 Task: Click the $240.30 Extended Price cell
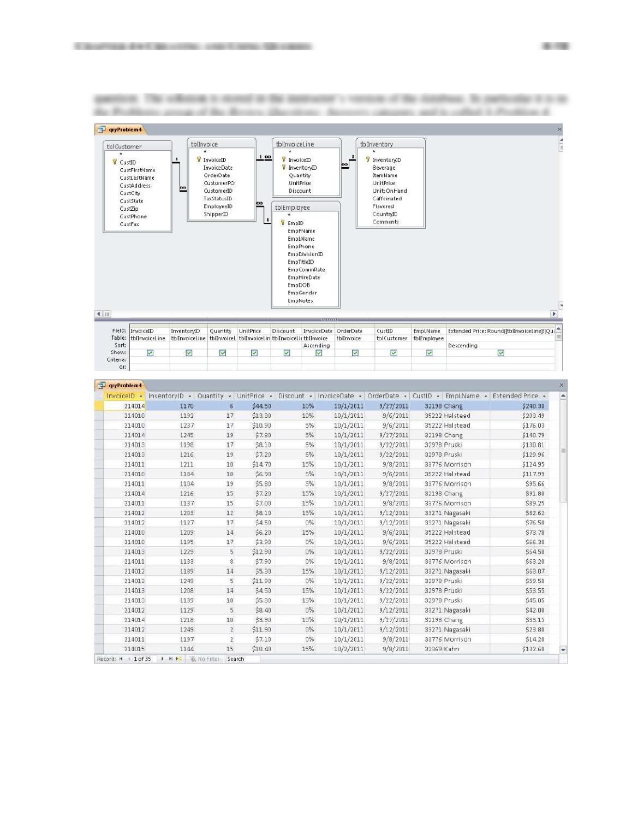519,406
